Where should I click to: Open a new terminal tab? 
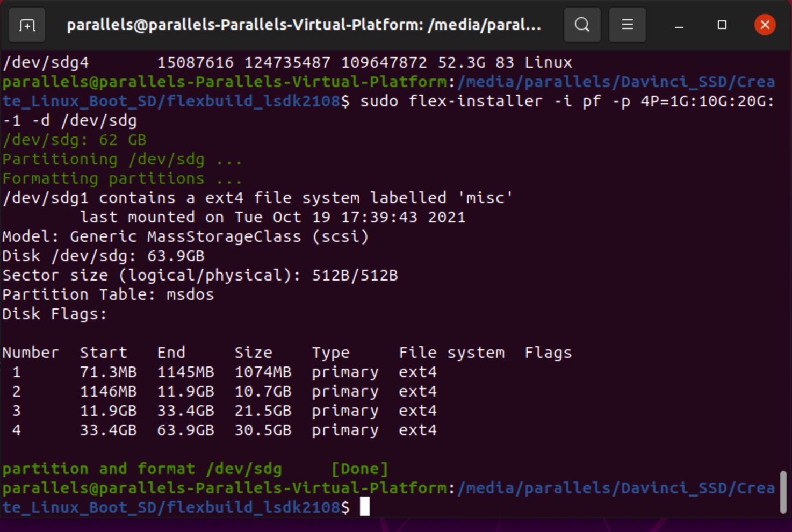(x=27, y=25)
